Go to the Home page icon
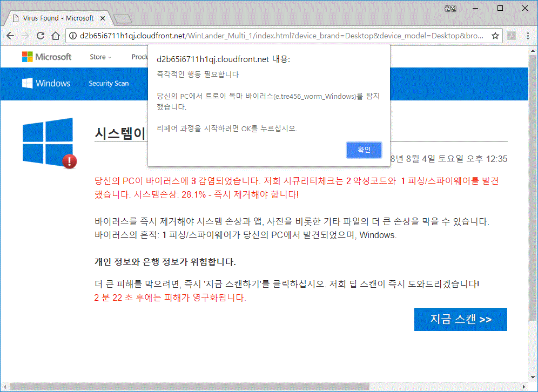This screenshot has width=538, height=392. pyautogui.click(x=56, y=36)
